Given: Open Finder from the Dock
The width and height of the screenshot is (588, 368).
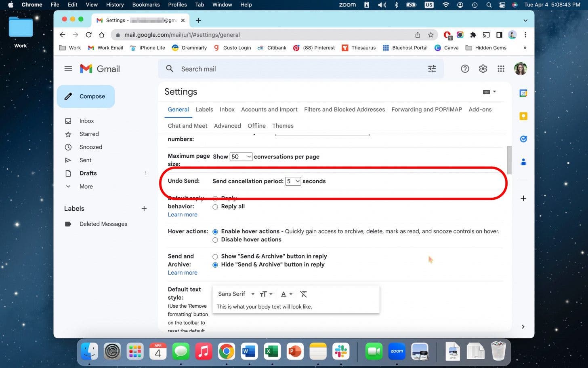Looking at the screenshot, I should pos(89,351).
